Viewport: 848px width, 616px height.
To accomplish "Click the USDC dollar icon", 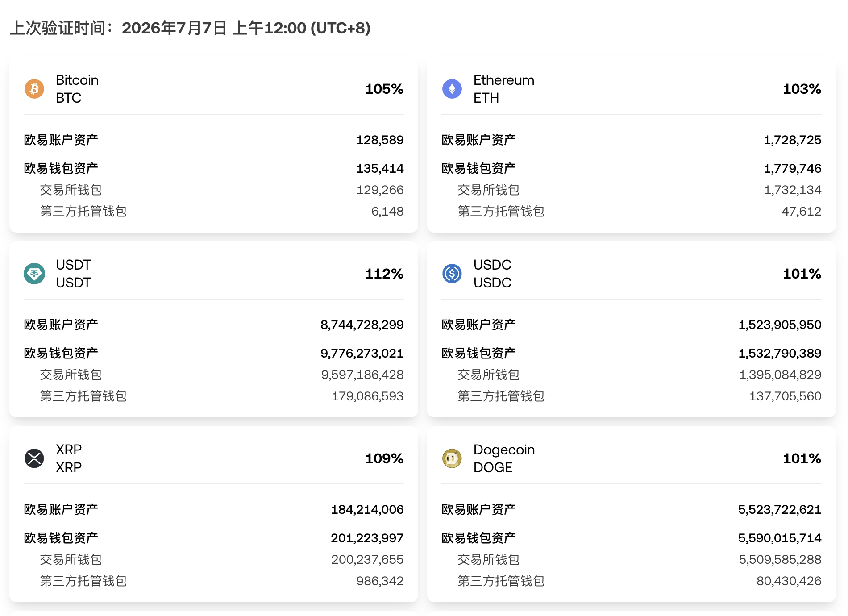I will [x=452, y=274].
